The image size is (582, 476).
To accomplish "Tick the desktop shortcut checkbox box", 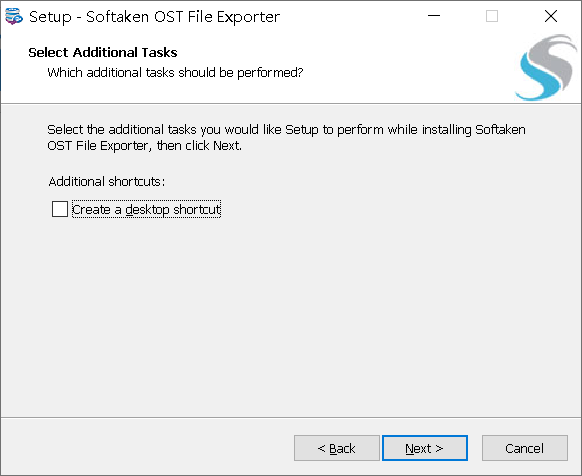I will coord(60,209).
